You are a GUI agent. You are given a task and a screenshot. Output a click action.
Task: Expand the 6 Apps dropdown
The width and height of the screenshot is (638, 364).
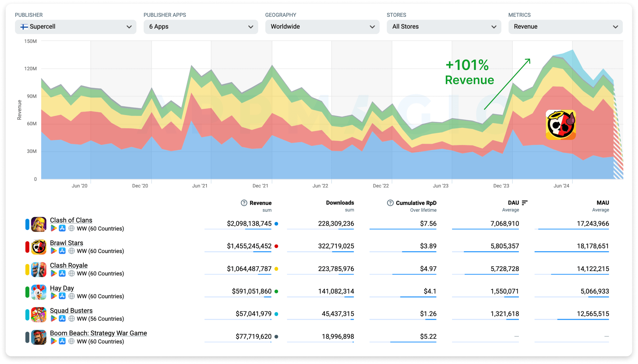point(201,27)
